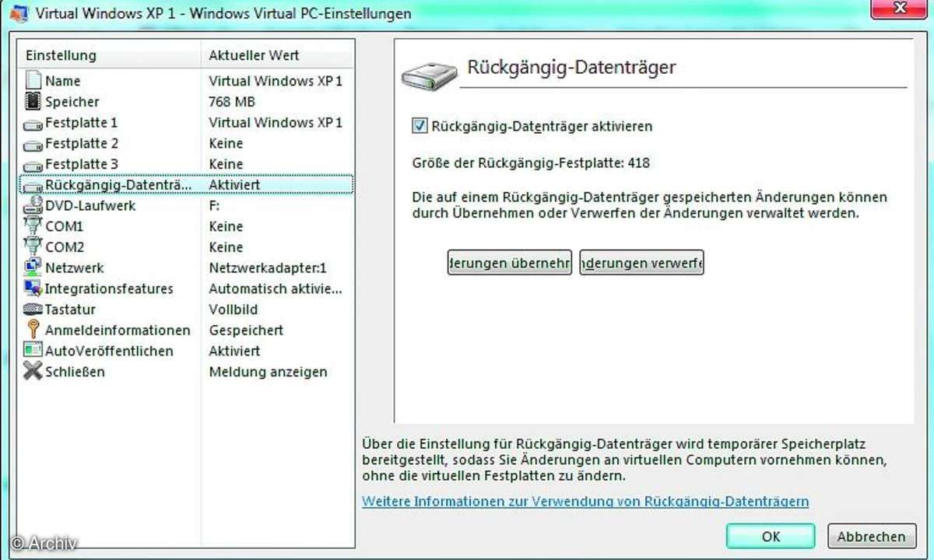Click the Name setting document icon
Image resolution: width=934 pixels, height=560 pixels.
pos(33,81)
